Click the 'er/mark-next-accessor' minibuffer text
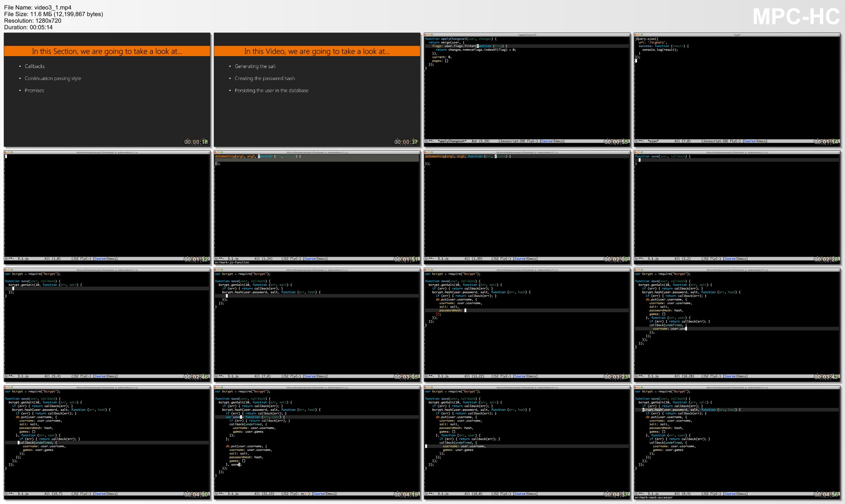This screenshot has width=845, height=504. (x=654, y=497)
